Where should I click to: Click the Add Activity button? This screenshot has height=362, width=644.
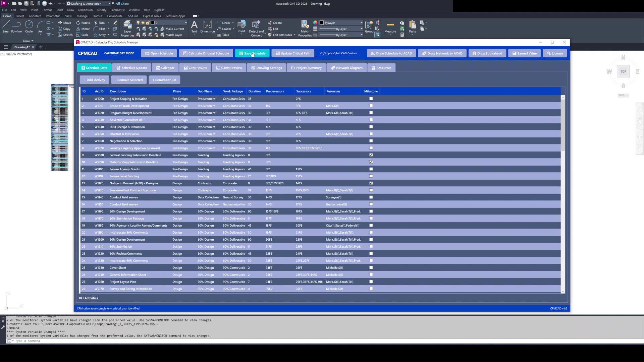[x=94, y=80]
